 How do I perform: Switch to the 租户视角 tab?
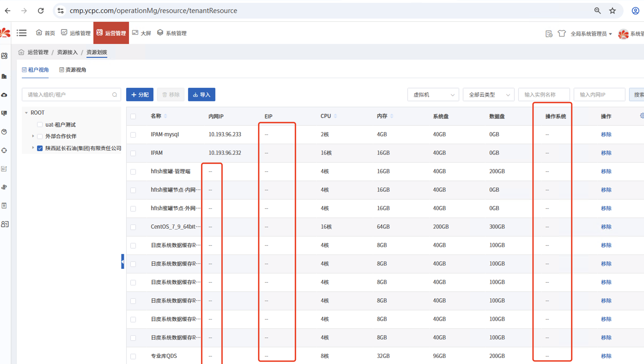[x=35, y=70]
